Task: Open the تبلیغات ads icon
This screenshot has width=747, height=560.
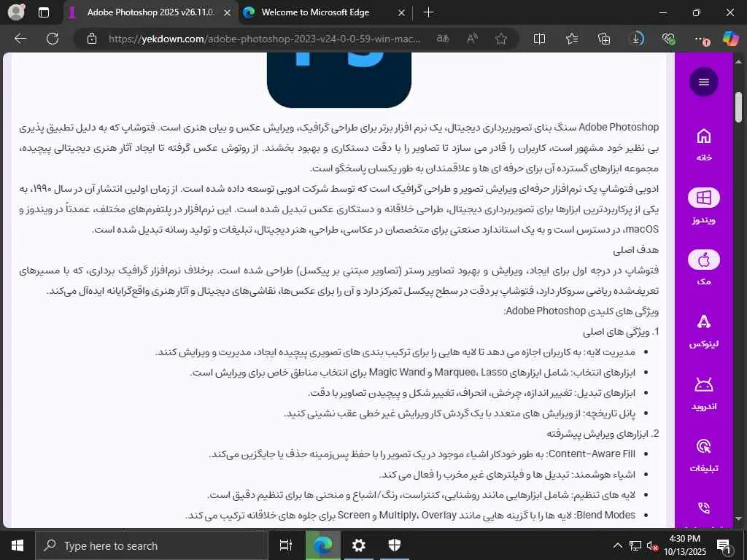Action: coord(704,447)
